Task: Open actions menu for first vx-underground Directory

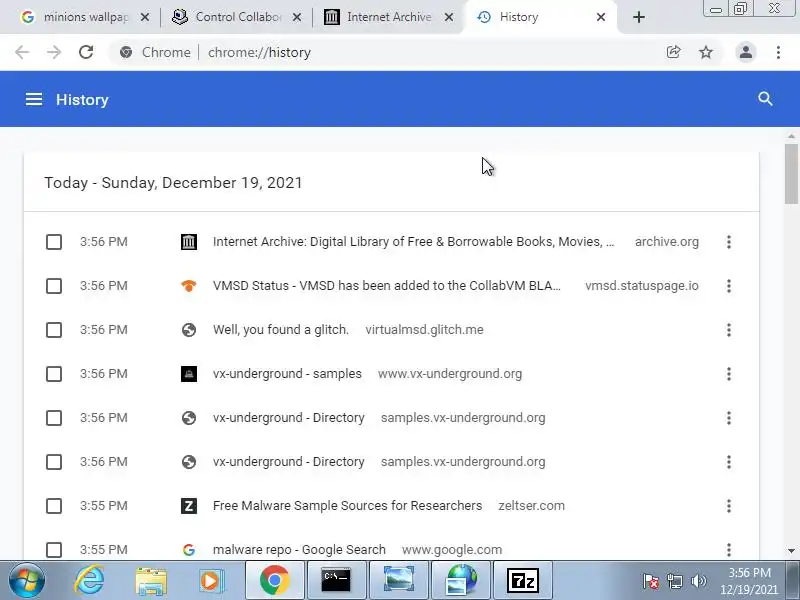Action: point(729,418)
